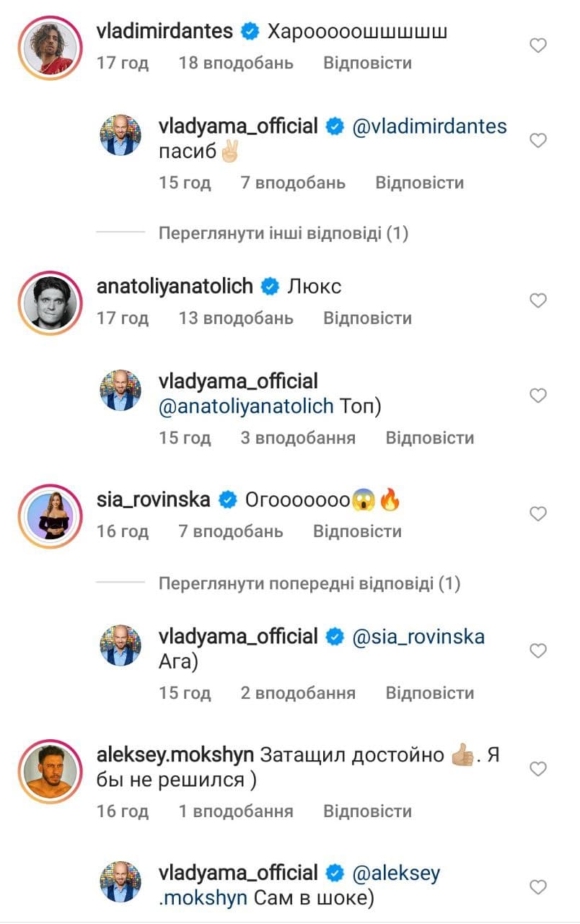This screenshot has height=924, width=580.
Task: Open the @vladimirdantes mention link
Action: (429, 126)
